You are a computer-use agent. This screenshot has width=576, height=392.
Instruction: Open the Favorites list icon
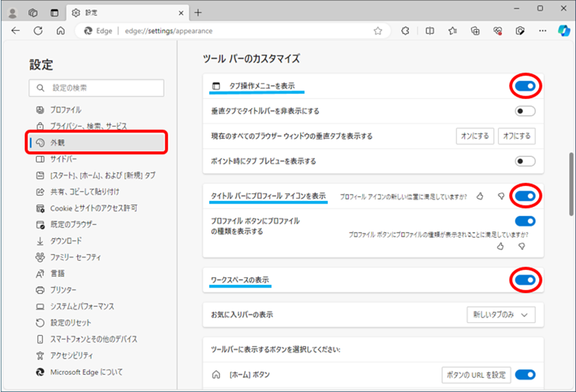(x=452, y=31)
